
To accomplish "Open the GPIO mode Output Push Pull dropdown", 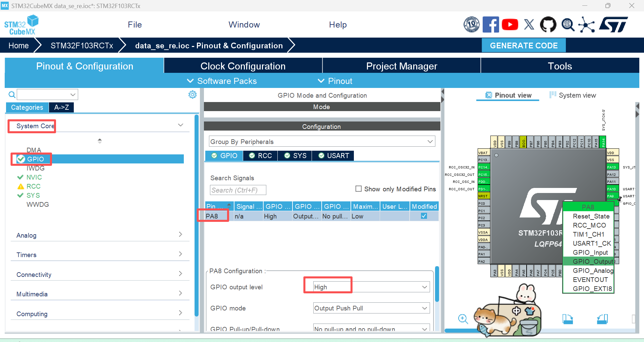I will click(371, 308).
